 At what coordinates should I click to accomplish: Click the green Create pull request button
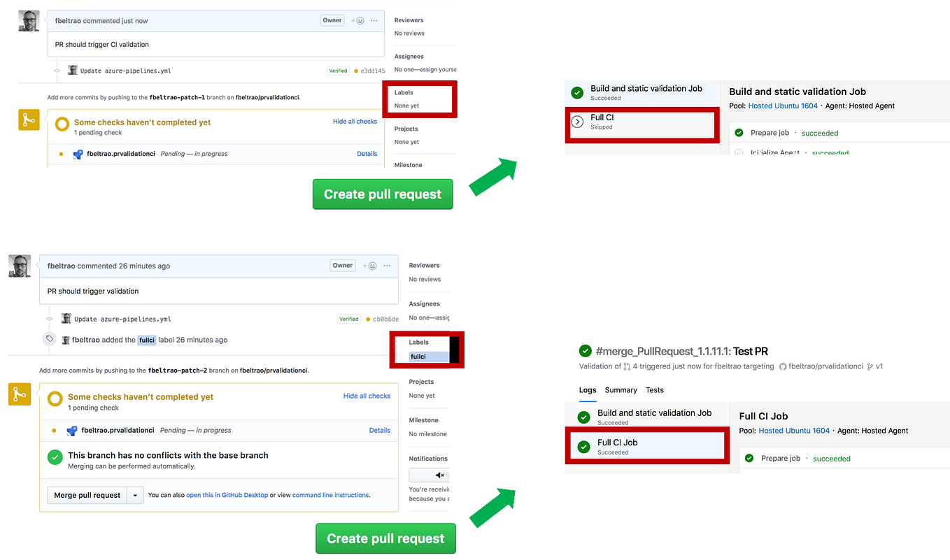tap(383, 194)
